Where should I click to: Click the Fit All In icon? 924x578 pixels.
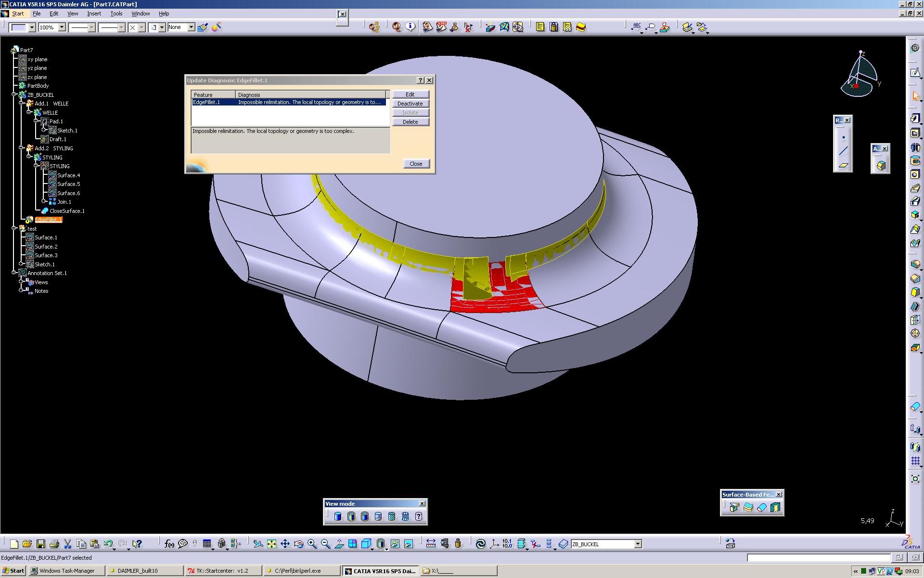(271, 544)
